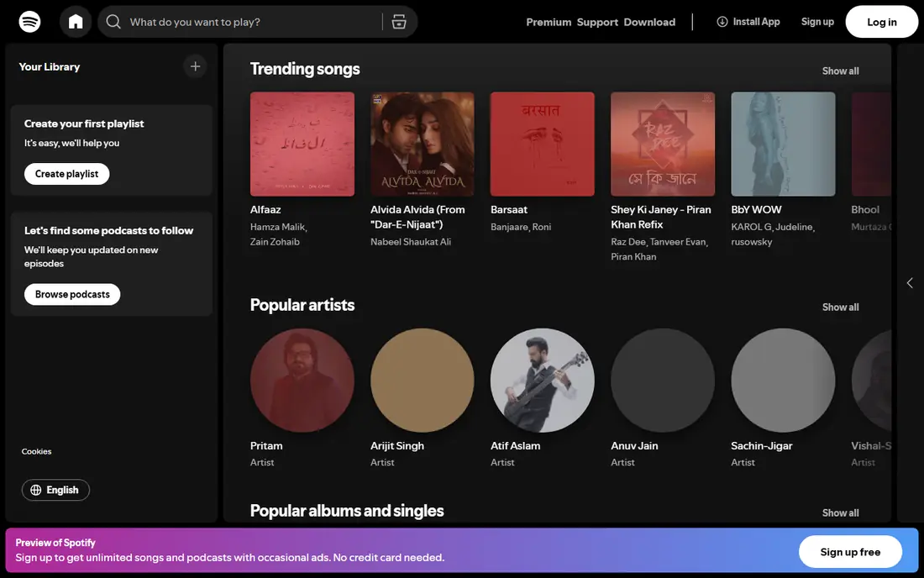
Task: Click the song title Alfaaz
Action: click(265, 210)
